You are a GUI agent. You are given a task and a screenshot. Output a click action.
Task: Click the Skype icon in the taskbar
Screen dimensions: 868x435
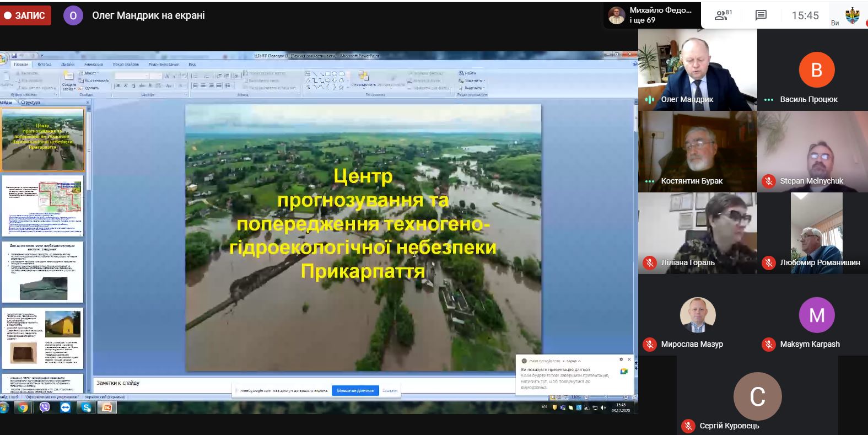tap(87, 407)
